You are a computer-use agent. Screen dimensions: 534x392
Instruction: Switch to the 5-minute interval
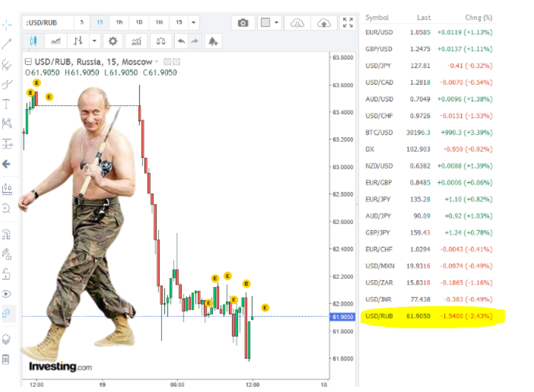tap(82, 22)
